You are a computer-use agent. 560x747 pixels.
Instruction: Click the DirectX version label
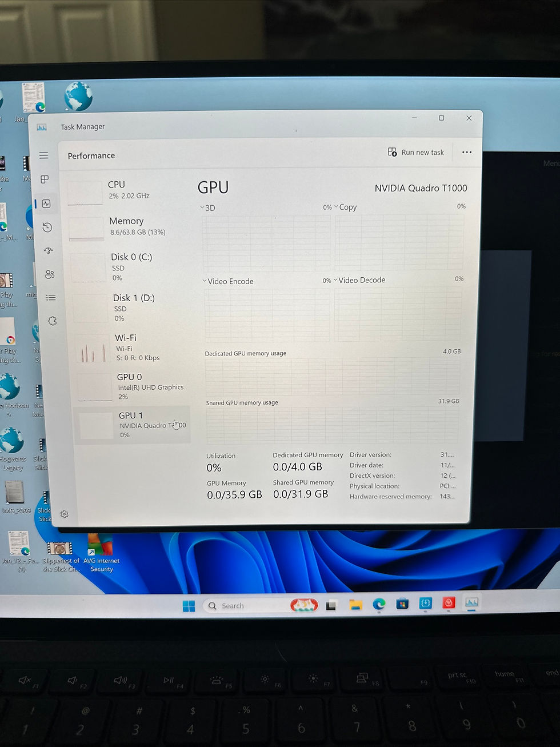click(x=372, y=476)
